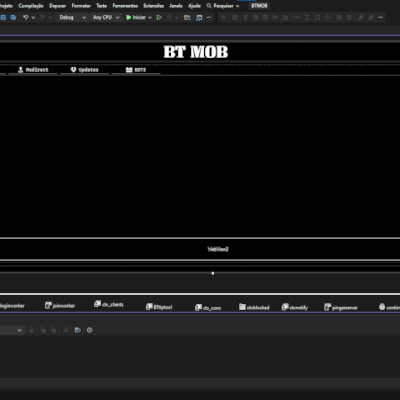
Task: Start debugging with Iniciar button
Action: [136, 17]
